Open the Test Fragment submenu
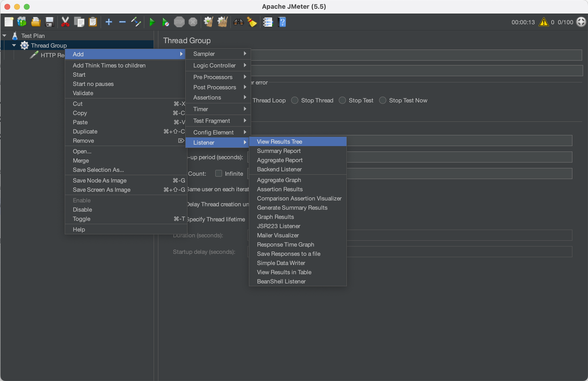 tap(218, 121)
